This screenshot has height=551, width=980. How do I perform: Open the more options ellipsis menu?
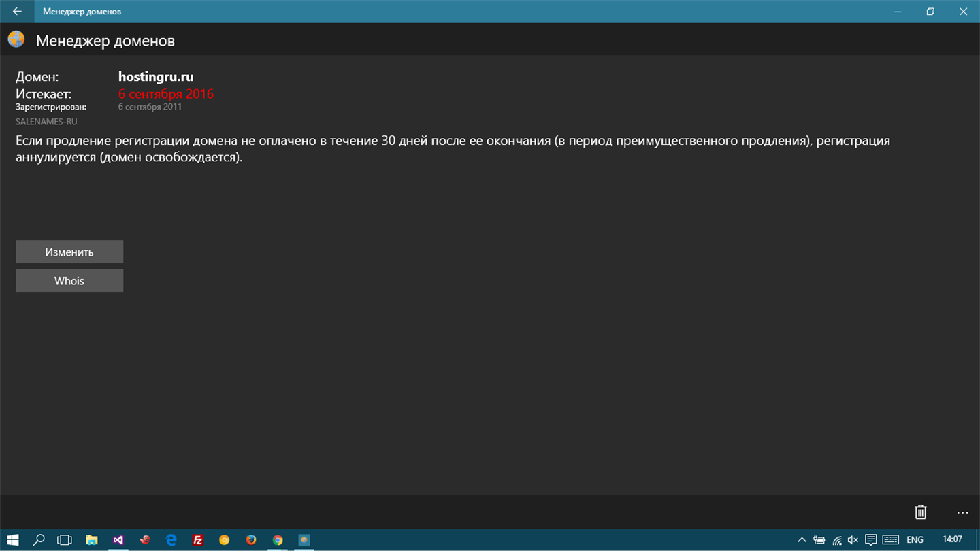[x=962, y=512]
